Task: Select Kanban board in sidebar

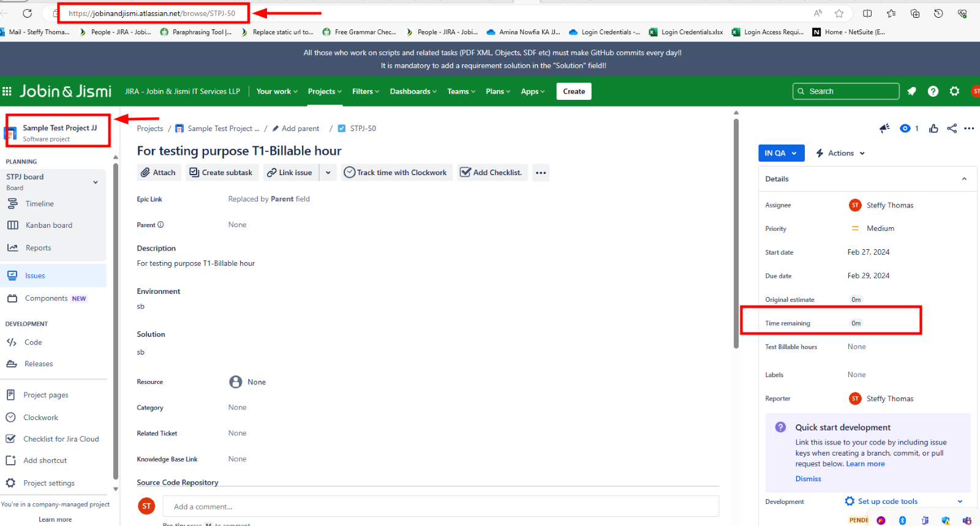Action: [x=49, y=225]
